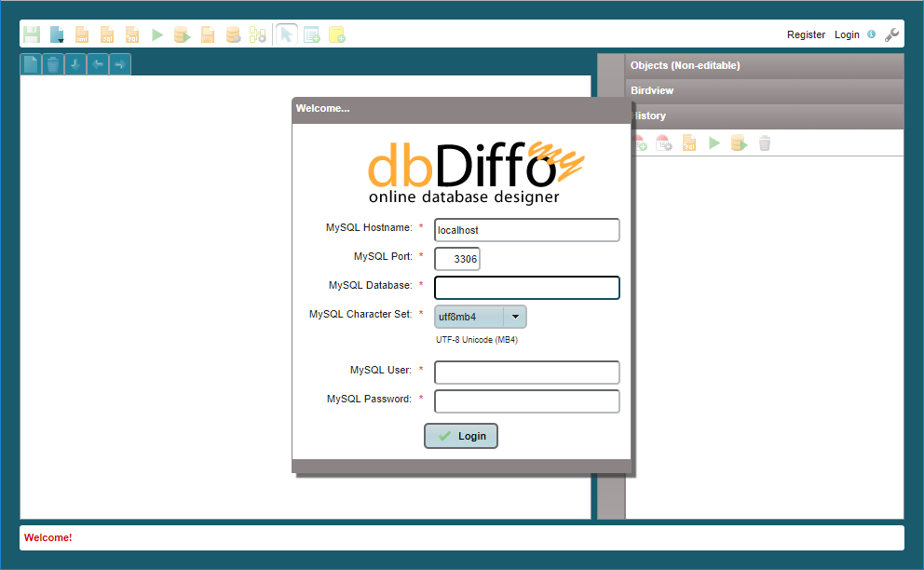Click the Welcome... dialog title bar
924x570 pixels.
tap(461, 109)
